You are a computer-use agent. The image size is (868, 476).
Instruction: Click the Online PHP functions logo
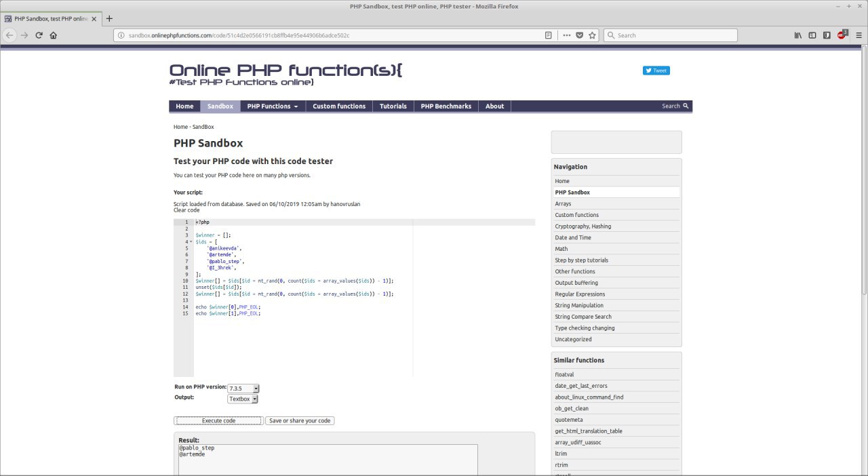(x=285, y=74)
